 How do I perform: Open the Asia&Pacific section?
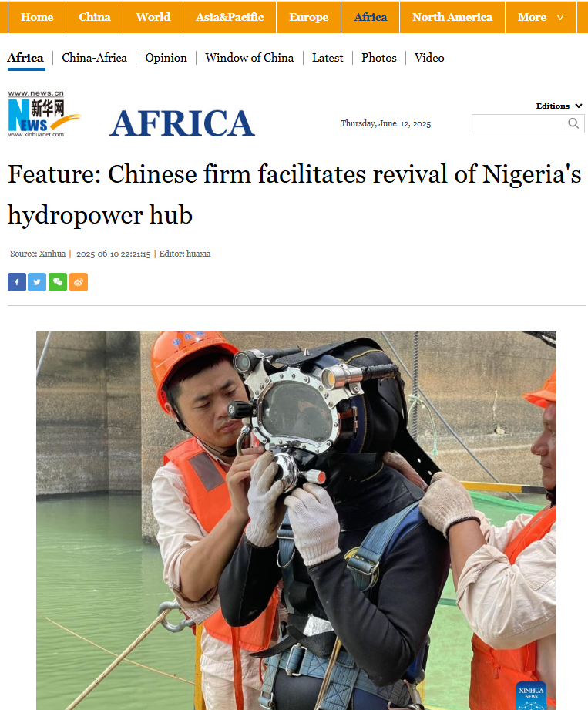pos(230,17)
